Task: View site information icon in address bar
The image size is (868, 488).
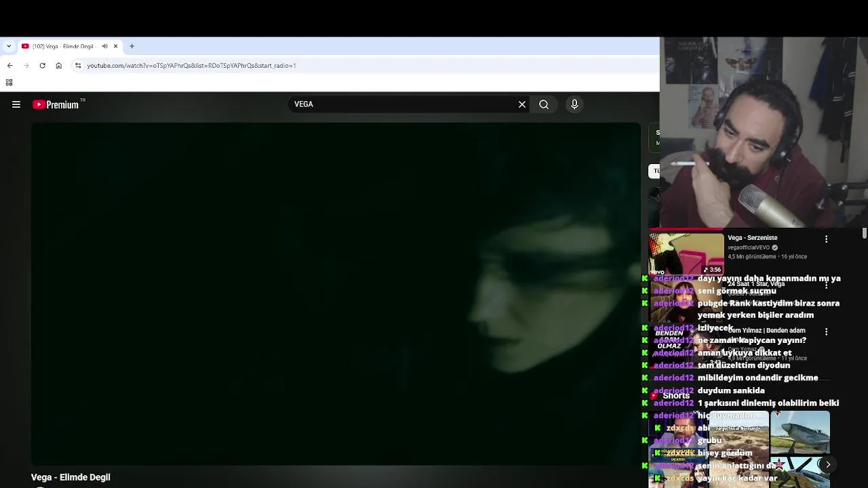Action: (78, 66)
